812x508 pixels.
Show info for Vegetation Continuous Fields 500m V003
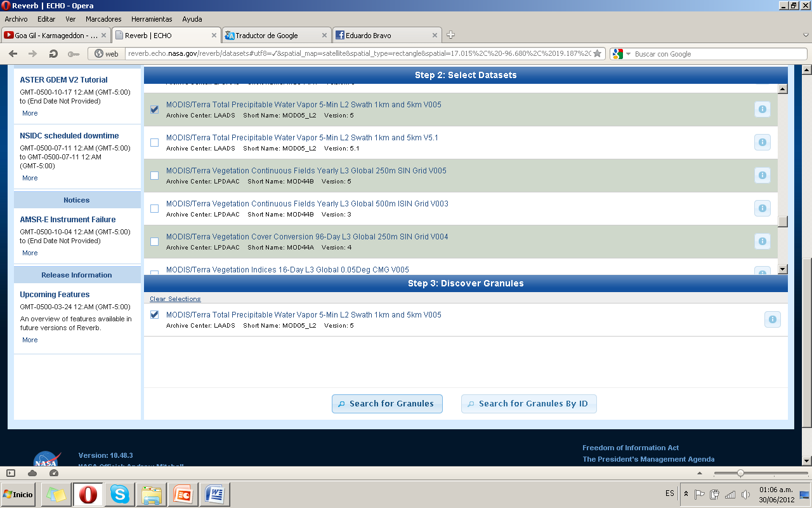763,208
